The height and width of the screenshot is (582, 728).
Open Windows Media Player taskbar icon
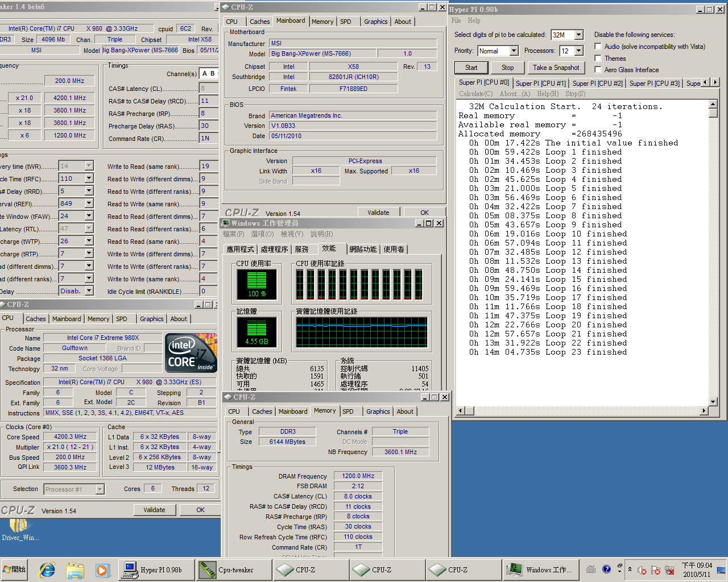(x=102, y=569)
